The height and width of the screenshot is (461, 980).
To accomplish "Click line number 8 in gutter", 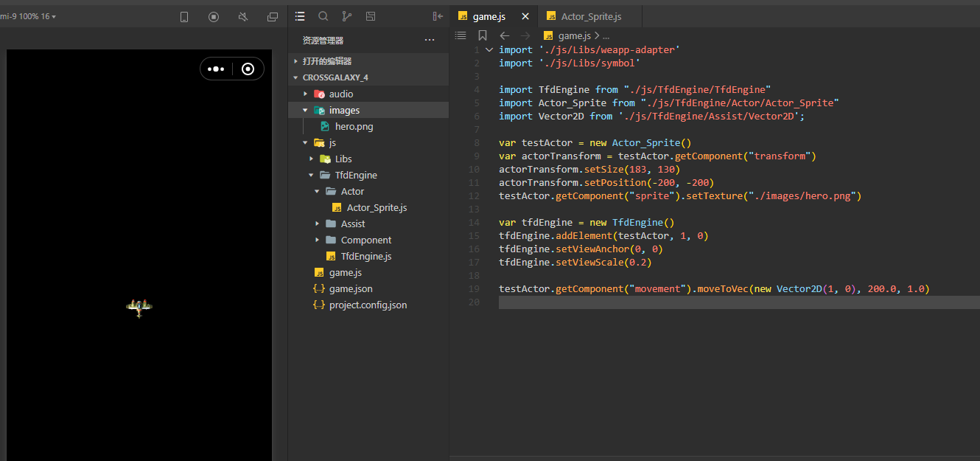I will coord(476,143).
